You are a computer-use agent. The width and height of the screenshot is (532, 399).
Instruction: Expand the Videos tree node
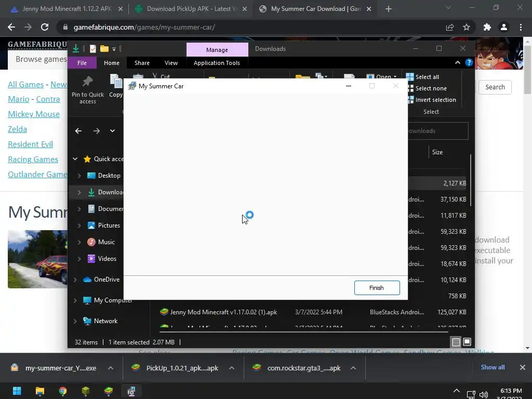pos(79,259)
